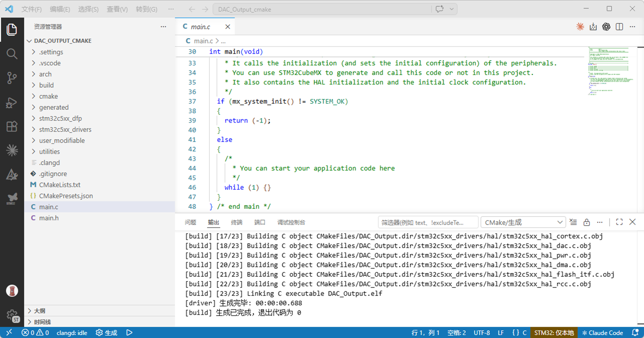Viewport: 644px width, 338px height.
Task: Toggle notifications bell in status bar
Action: tap(635, 333)
